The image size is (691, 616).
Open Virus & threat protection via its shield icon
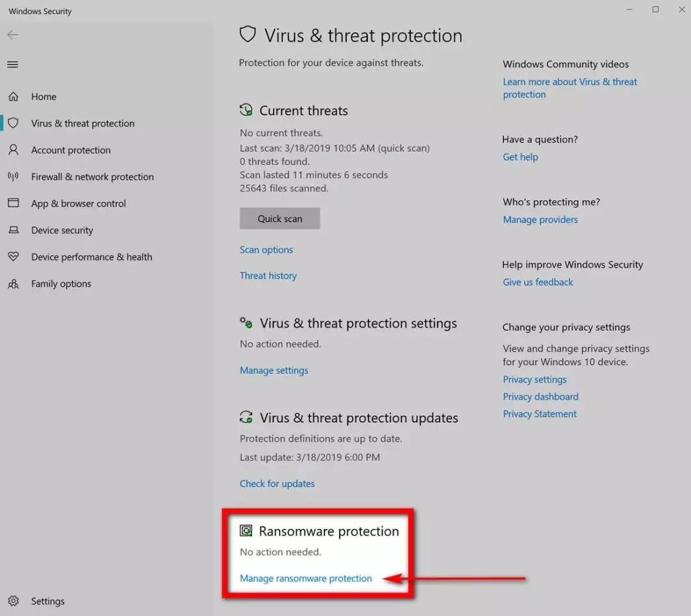(14, 123)
